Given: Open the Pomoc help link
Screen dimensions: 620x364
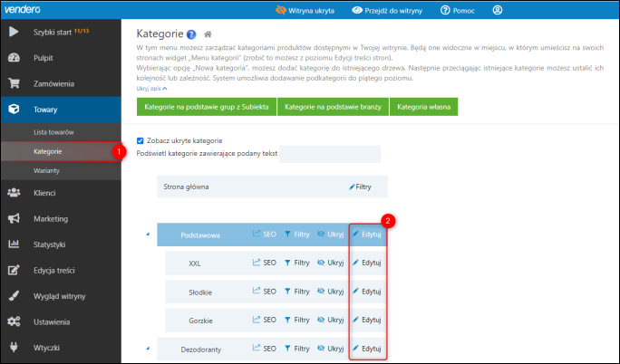Looking at the screenshot, I should tap(458, 11).
